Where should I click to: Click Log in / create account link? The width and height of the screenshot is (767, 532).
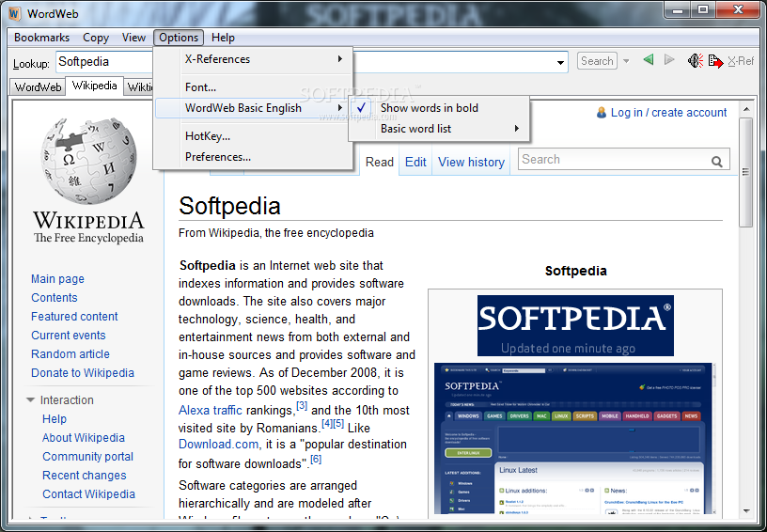668,113
